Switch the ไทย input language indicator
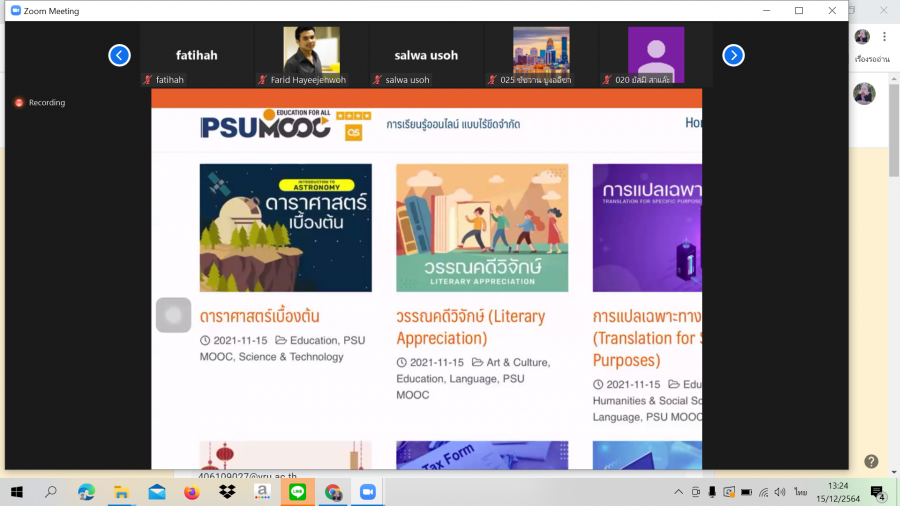The image size is (900, 506). click(800, 492)
